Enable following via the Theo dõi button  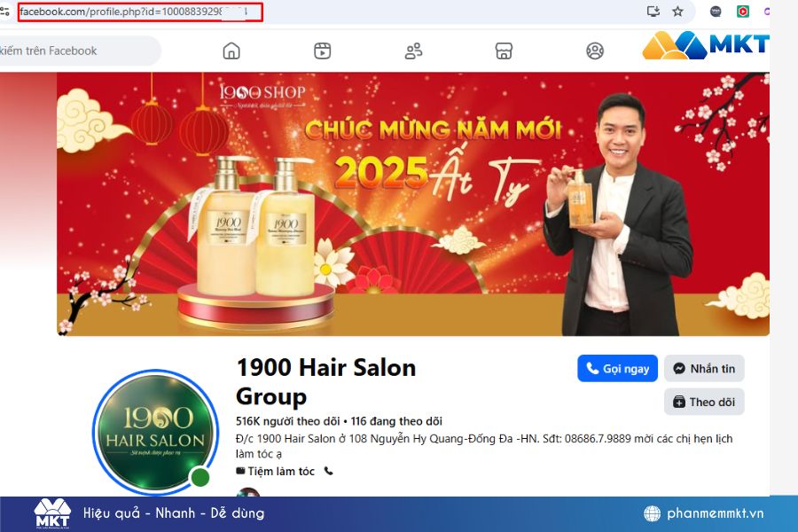click(x=705, y=402)
